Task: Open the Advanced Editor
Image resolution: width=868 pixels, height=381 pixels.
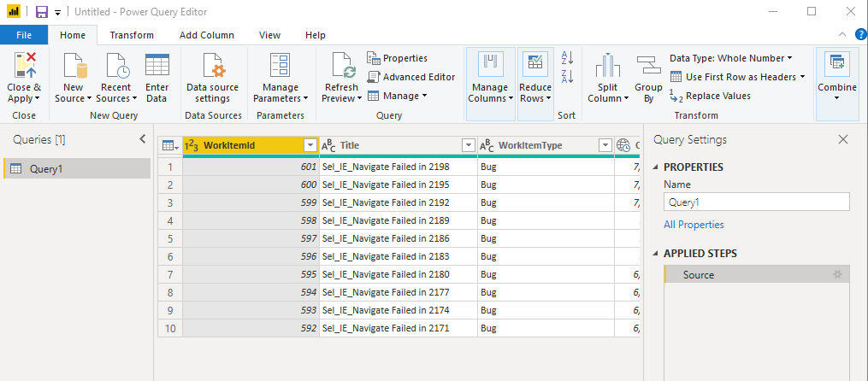Action: pos(411,77)
